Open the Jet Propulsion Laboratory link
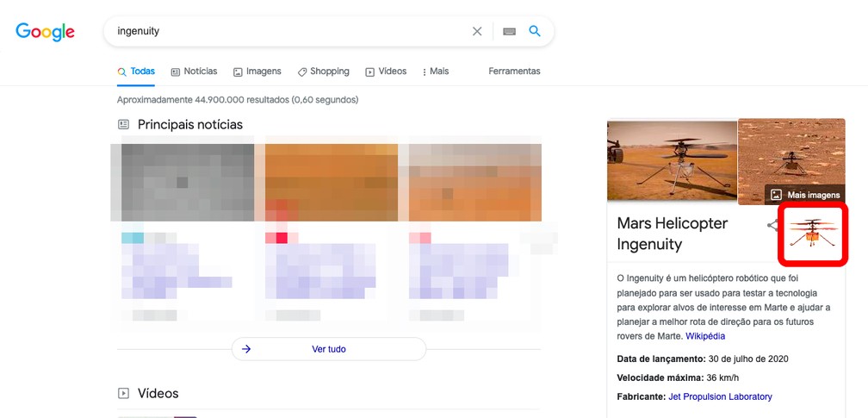This screenshot has width=868, height=418. (720, 396)
